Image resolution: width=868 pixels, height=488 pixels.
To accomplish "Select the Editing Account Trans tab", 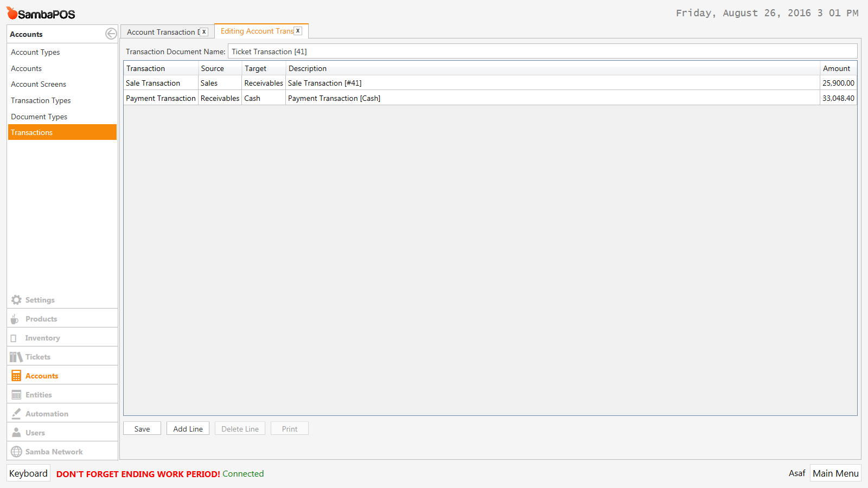I will click(x=257, y=31).
